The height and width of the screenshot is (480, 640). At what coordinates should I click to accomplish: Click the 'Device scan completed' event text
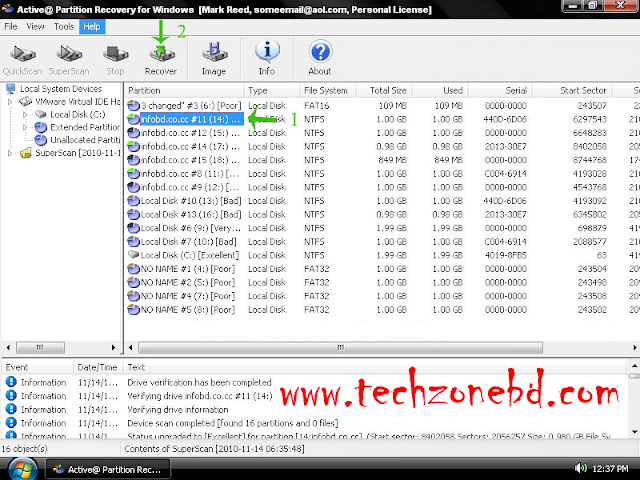click(x=233, y=423)
